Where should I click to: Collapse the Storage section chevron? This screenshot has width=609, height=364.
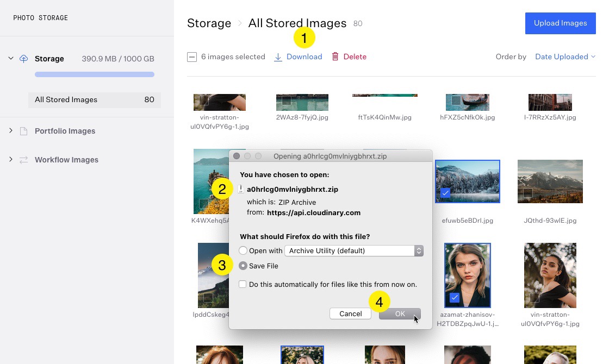[x=11, y=59]
